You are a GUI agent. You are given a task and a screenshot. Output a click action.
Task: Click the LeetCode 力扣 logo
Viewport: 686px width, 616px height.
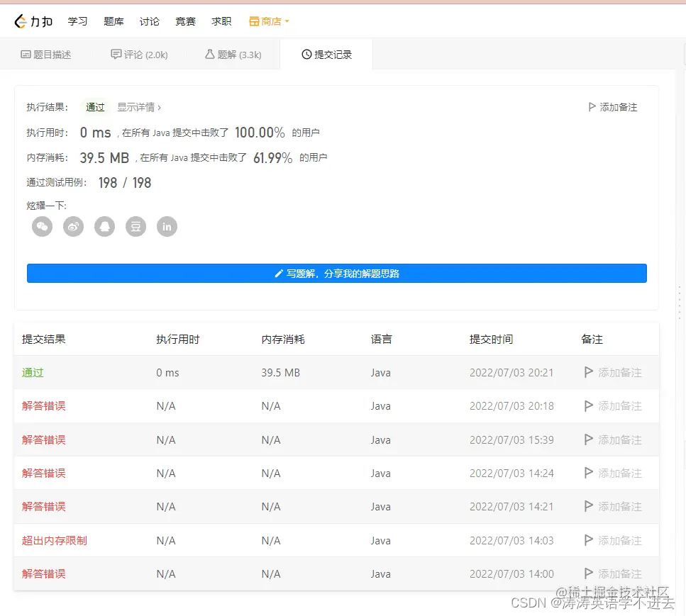pyautogui.click(x=32, y=21)
